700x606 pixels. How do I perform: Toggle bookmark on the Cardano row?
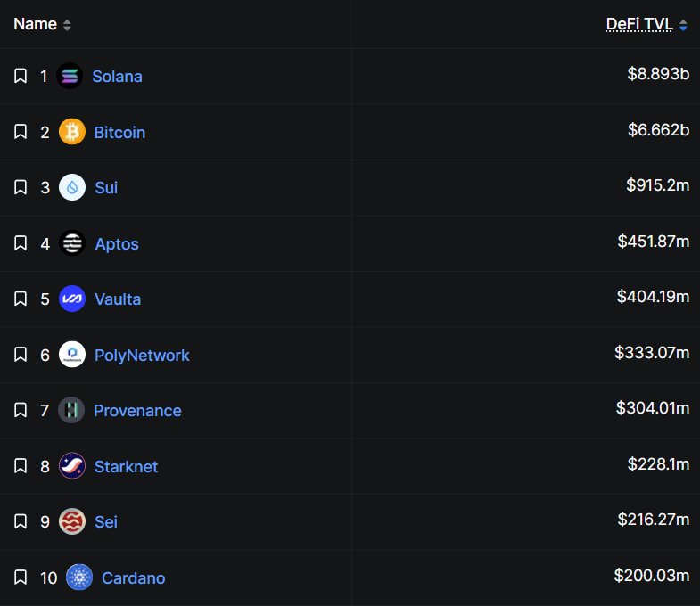(21, 577)
